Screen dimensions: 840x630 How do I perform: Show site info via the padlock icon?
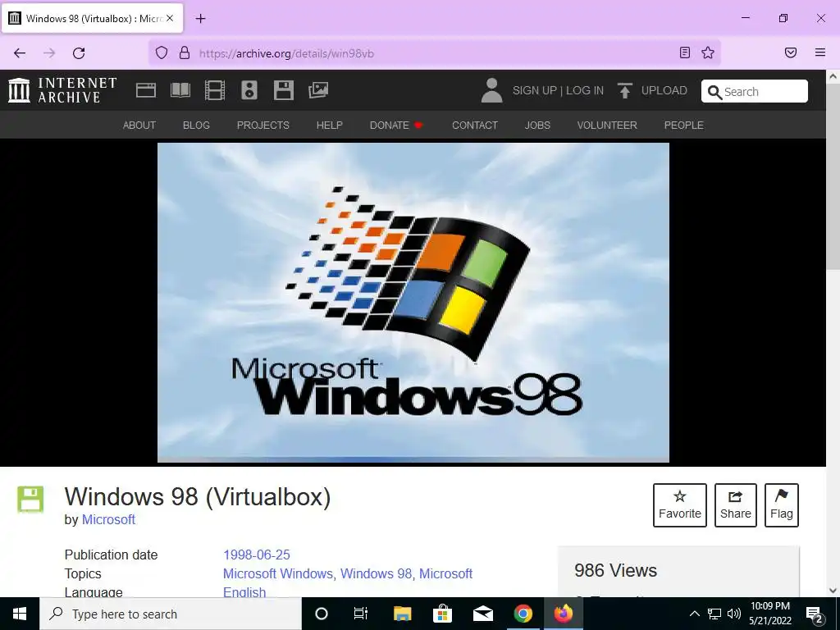tap(185, 52)
